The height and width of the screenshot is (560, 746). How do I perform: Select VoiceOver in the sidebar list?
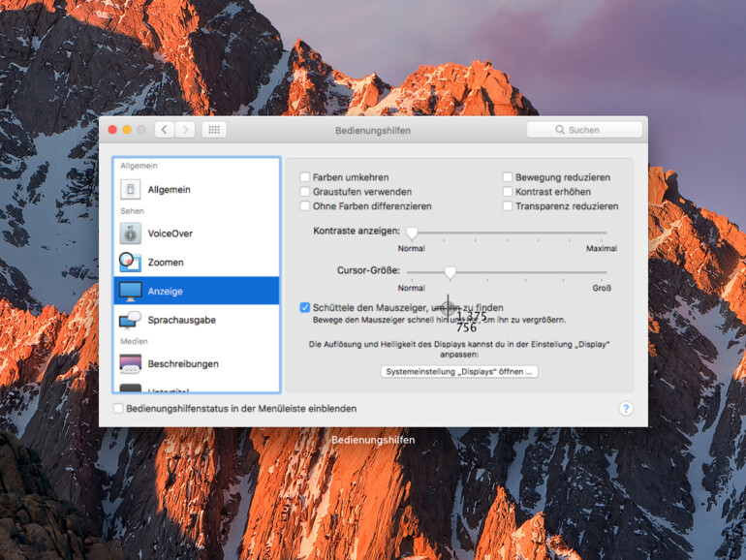[197, 233]
